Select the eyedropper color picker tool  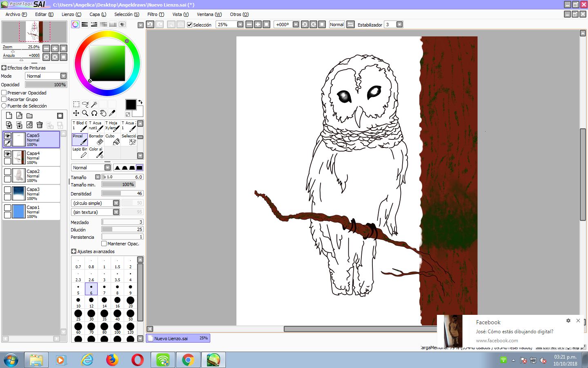pos(112,113)
